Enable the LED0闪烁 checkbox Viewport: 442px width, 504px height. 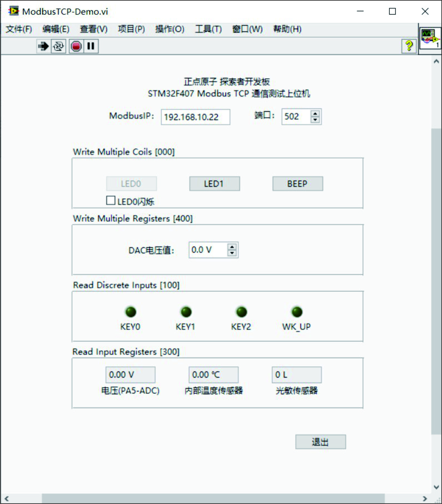point(111,200)
